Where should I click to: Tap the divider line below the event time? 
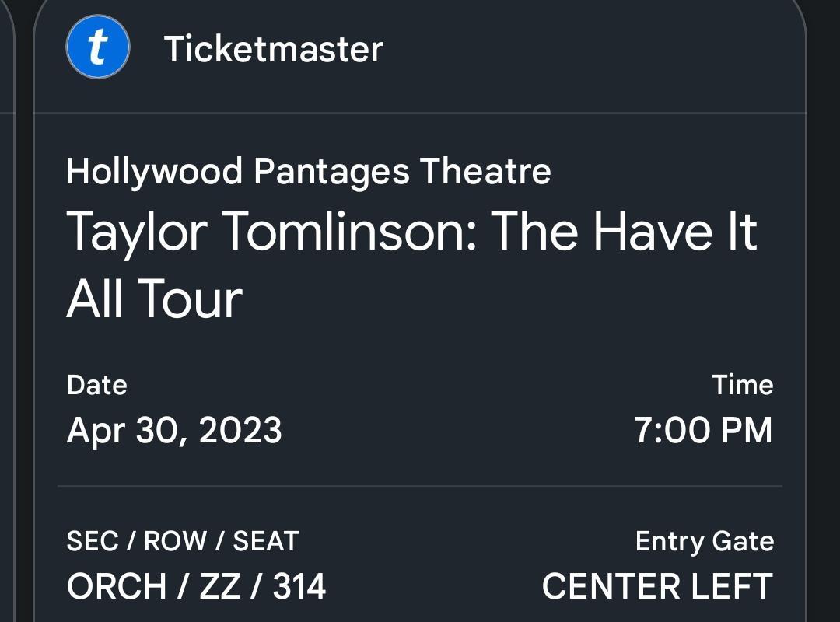point(420,488)
